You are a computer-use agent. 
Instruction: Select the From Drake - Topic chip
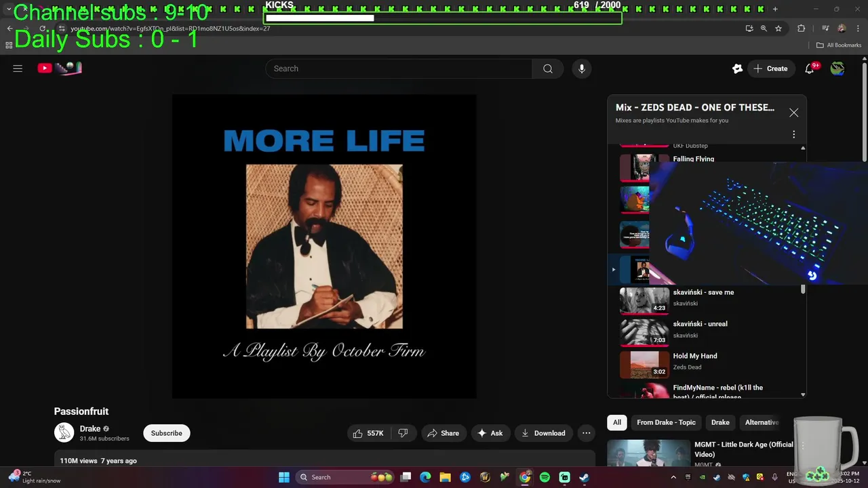click(x=666, y=422)
